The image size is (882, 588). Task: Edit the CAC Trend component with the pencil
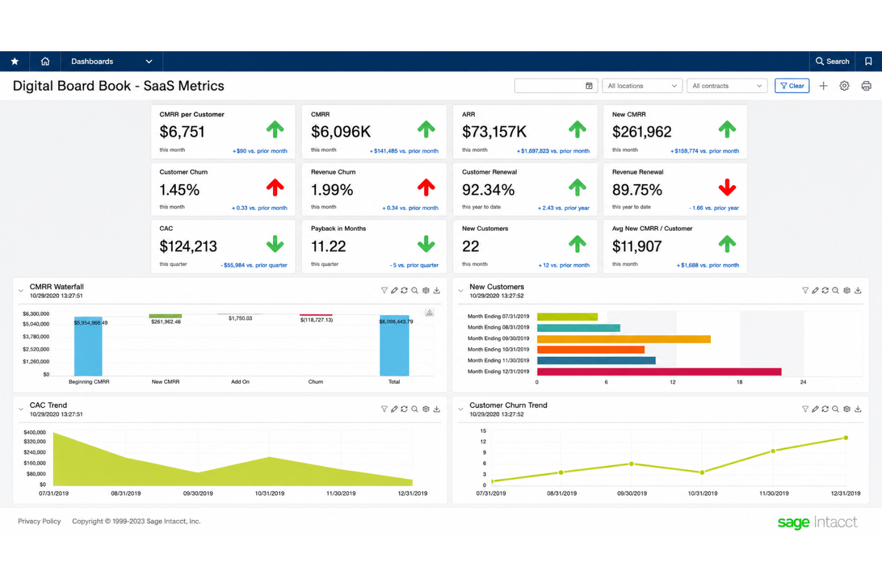click(x=395, y=409)
